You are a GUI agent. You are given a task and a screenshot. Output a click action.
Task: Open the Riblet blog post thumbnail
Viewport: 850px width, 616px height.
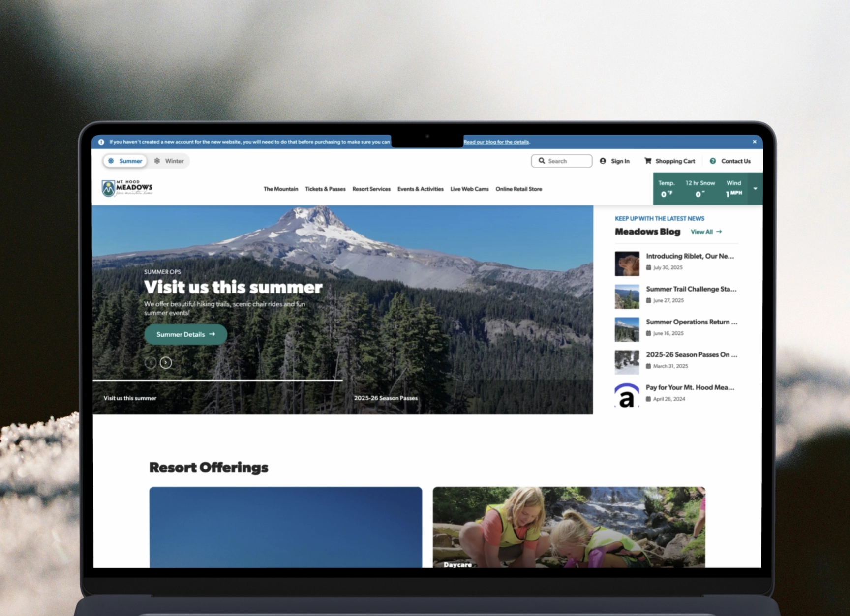[x=627, y=263]
